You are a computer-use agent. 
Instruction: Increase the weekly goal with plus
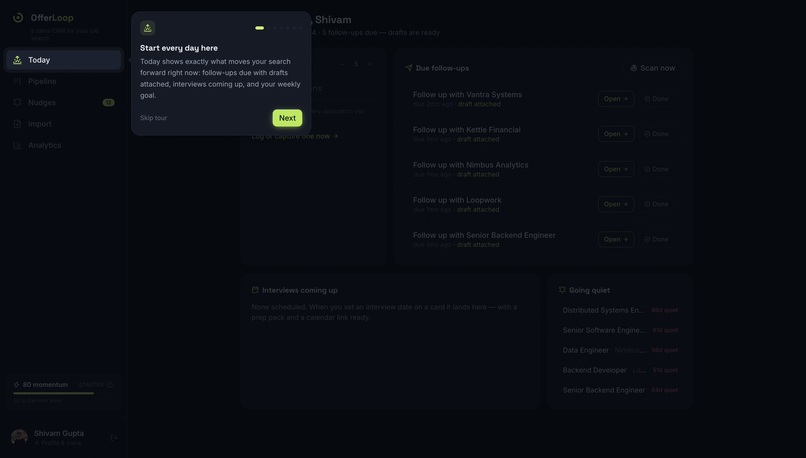coord(370,64)
